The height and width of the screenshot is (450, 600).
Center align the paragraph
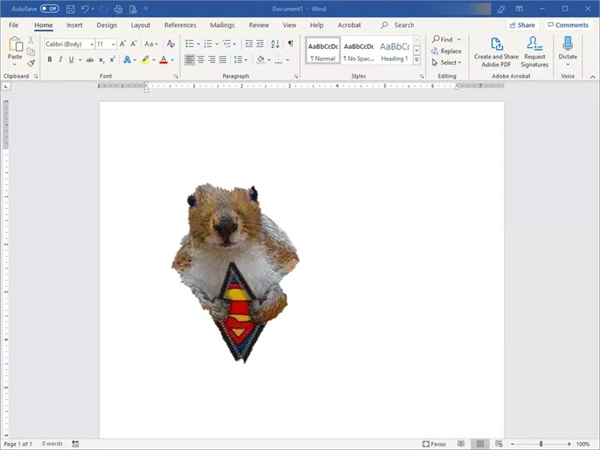tap(201, 60)
